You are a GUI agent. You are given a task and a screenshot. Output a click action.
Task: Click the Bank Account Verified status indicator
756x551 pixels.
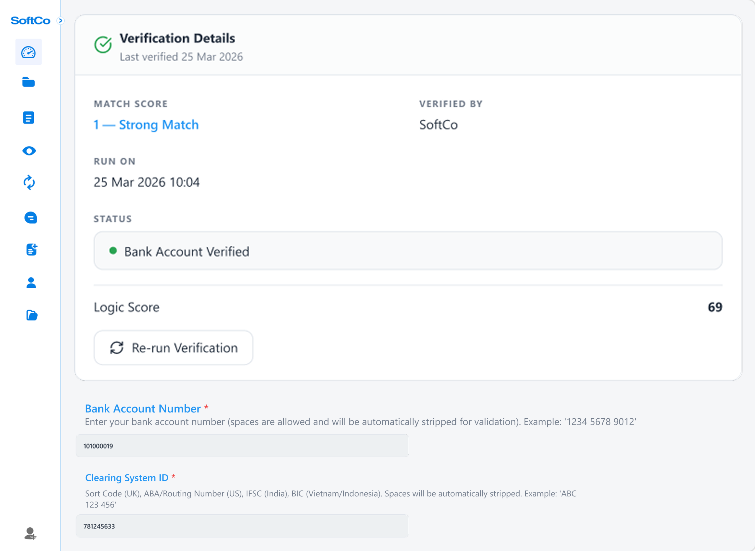187,251
